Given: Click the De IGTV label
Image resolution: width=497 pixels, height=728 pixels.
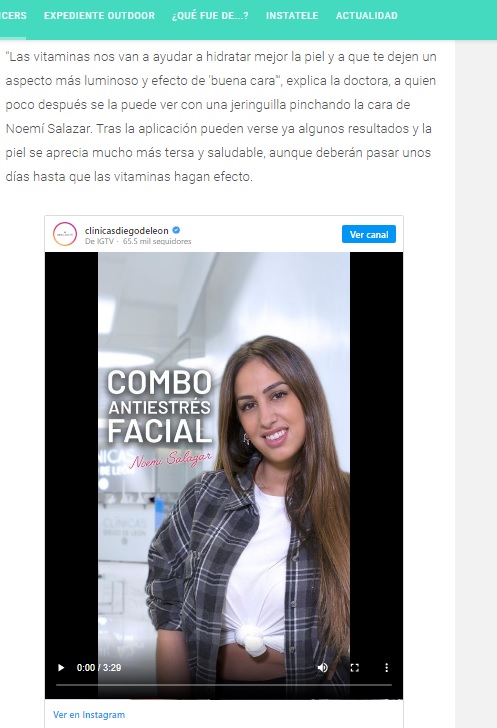Looking at the screenshot, I should pos(99,241).
